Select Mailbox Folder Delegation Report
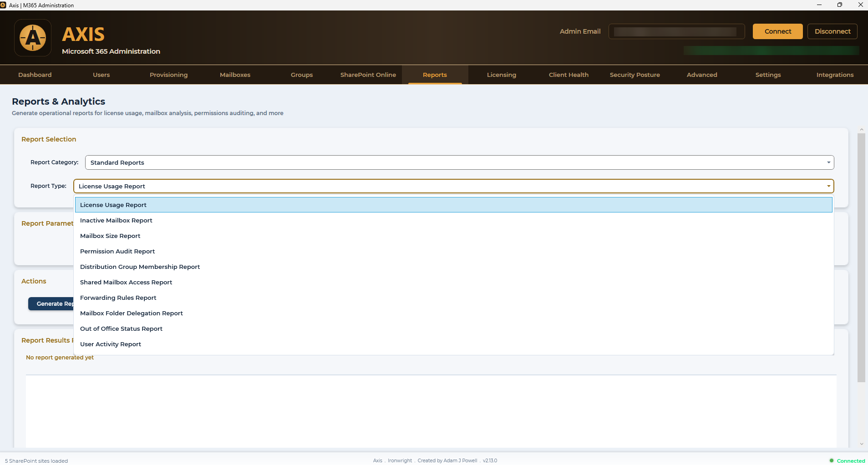This screenshot has height=465, width=868. pyautogui.click(x=453, y=313)
